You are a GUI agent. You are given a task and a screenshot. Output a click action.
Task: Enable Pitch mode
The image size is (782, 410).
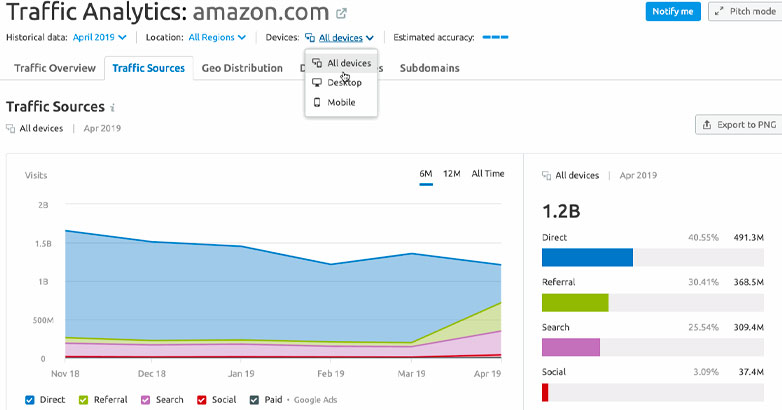coord(744,12)
